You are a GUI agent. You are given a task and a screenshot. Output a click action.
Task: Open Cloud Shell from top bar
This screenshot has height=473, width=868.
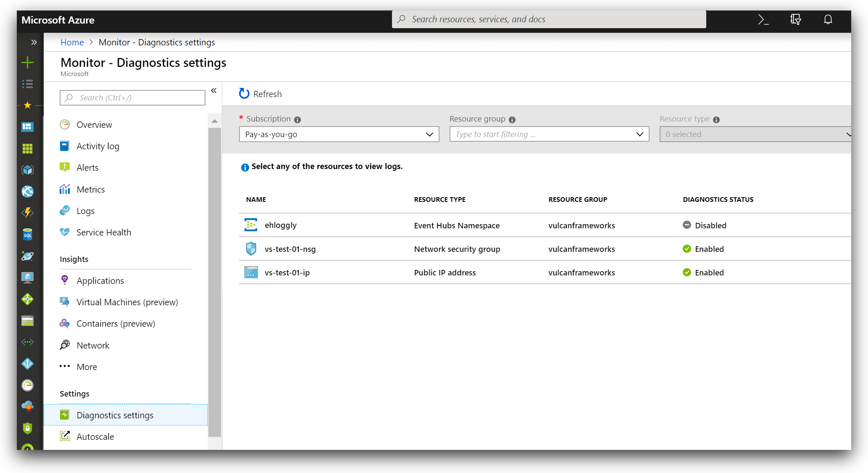click(763, 19)
